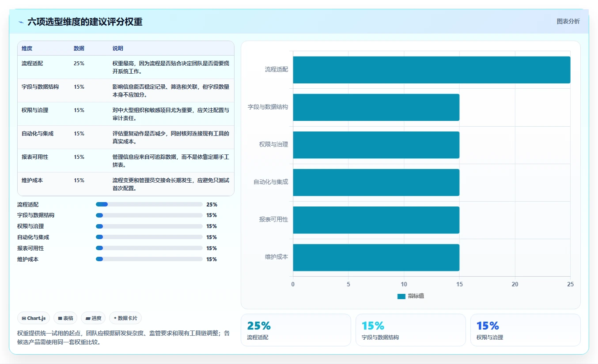The image size is (598, 364).
Task: Select the 进度 tag chip
Action: (93, 318)
